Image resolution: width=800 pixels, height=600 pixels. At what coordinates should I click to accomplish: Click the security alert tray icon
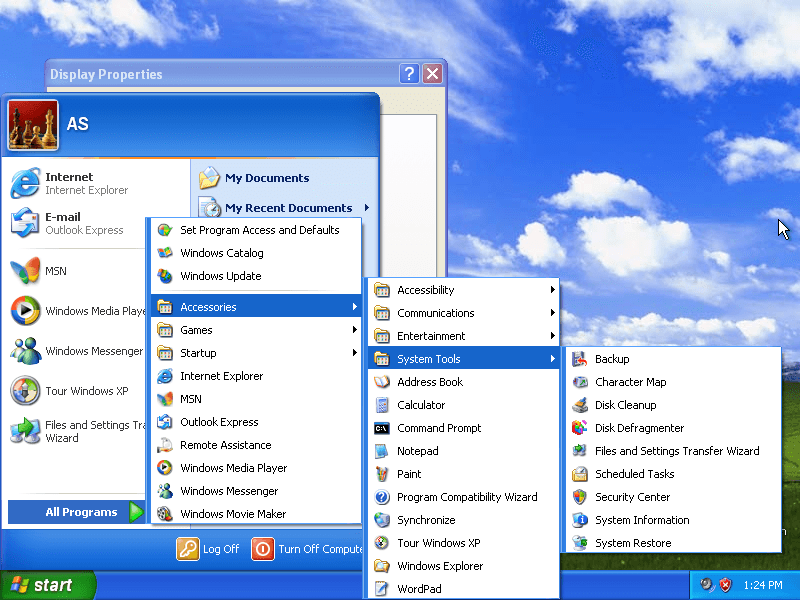click(x=726, y=585)
